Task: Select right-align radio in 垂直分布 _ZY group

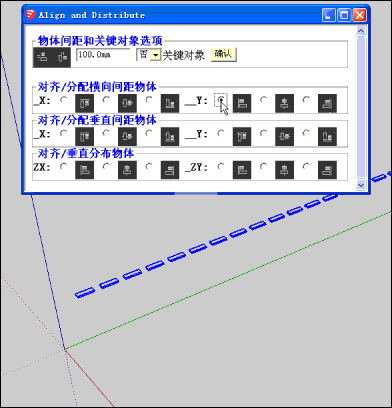Action: click(306, 166)
